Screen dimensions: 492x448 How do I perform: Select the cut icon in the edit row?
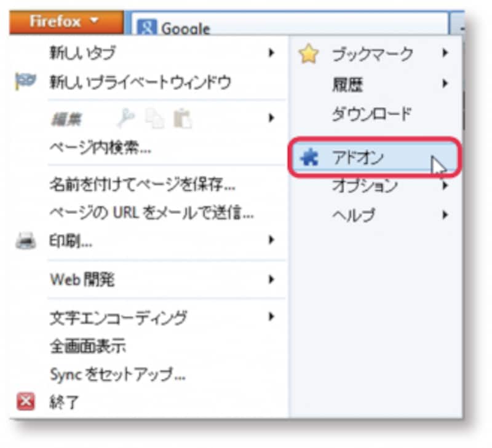[126, 117]
